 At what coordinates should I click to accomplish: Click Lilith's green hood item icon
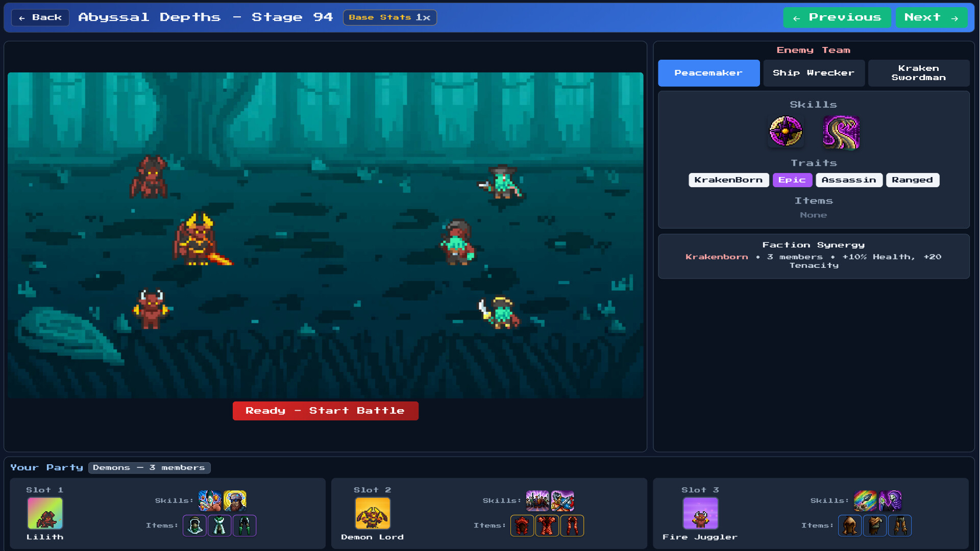tap(194, 525)
